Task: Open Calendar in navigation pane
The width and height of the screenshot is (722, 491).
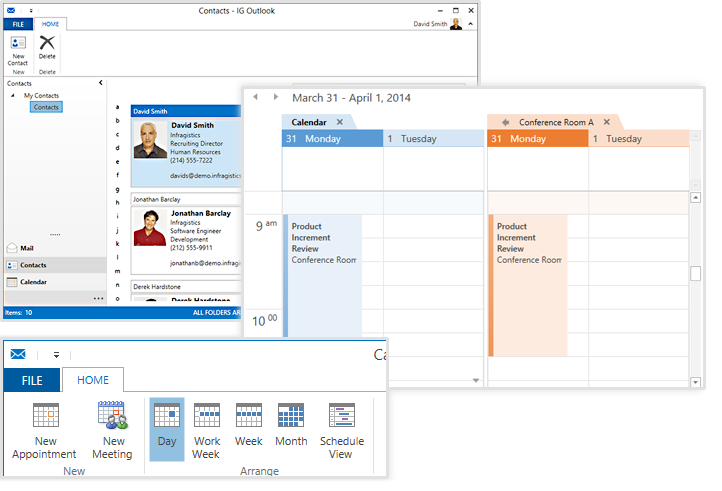Action: click(55, 282)
